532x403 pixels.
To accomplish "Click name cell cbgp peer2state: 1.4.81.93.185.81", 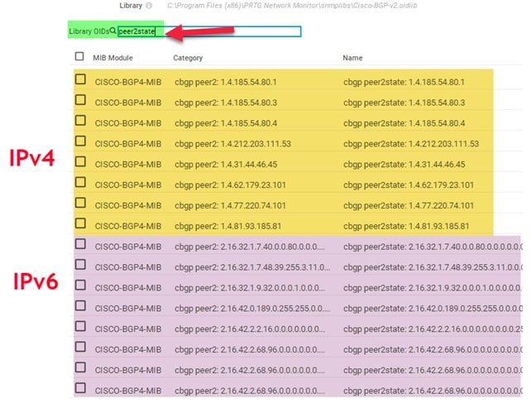I will point(406,226).
